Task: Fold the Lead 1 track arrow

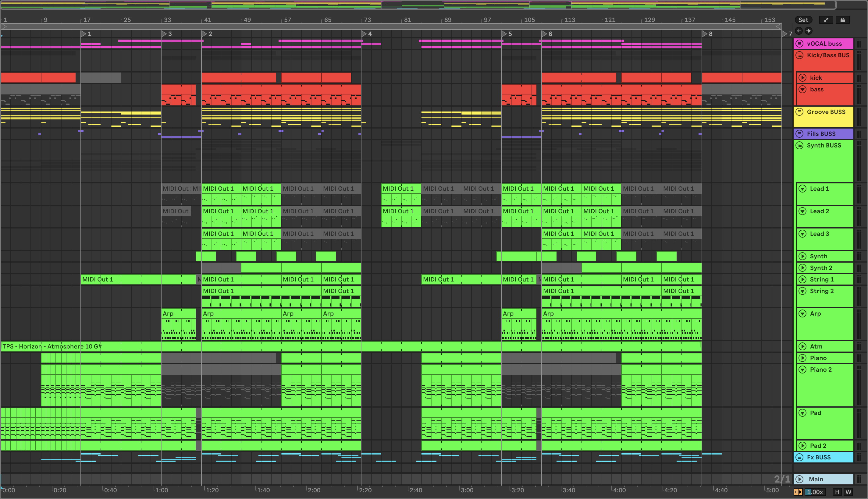Action: (x=802, y=189)
